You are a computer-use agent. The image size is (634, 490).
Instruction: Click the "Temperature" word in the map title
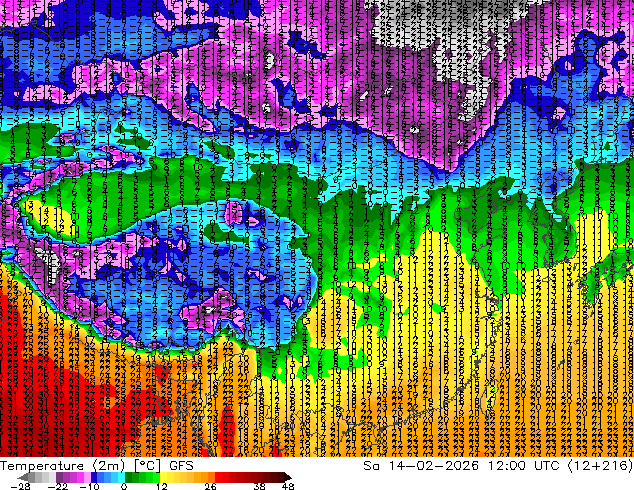click(42, 466)
